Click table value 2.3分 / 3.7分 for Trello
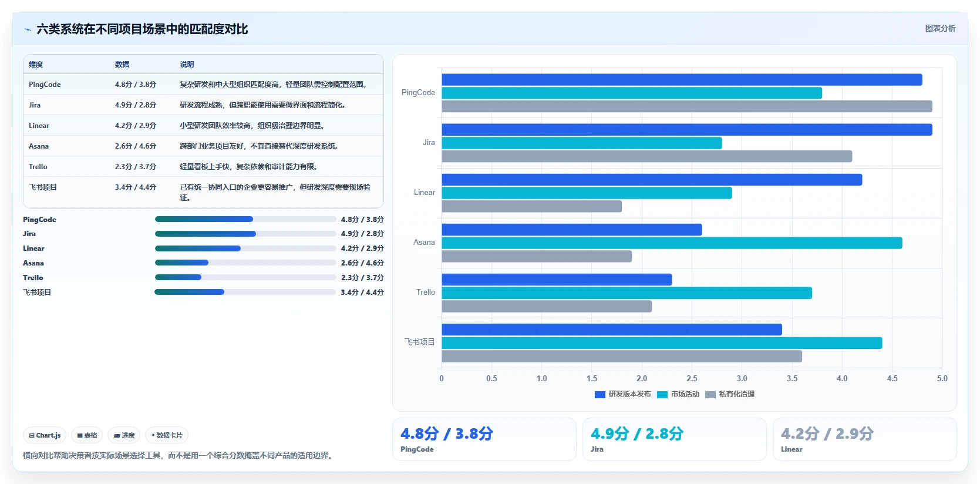The height and width of the screenshot is (484, 980). point(136,167)
